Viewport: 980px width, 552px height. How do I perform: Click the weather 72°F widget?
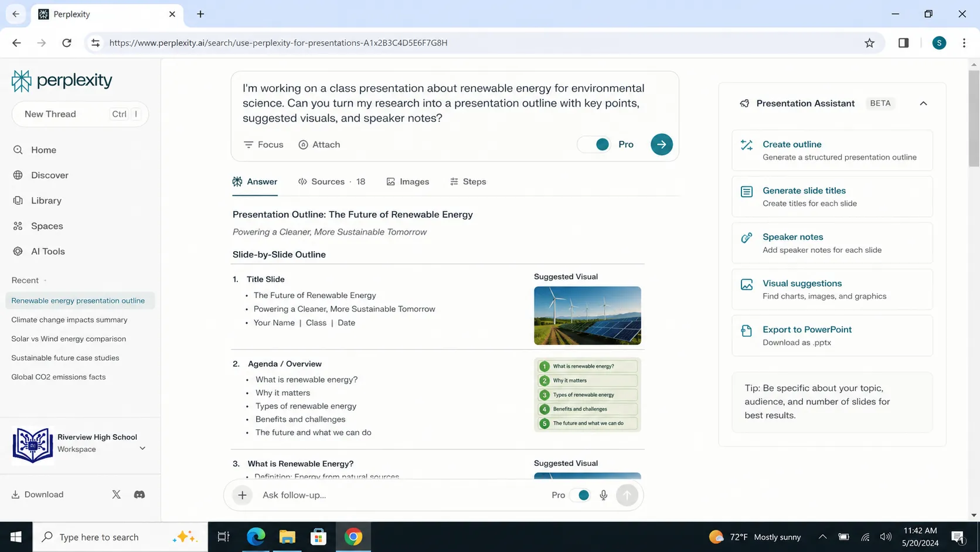click(754, 537)
